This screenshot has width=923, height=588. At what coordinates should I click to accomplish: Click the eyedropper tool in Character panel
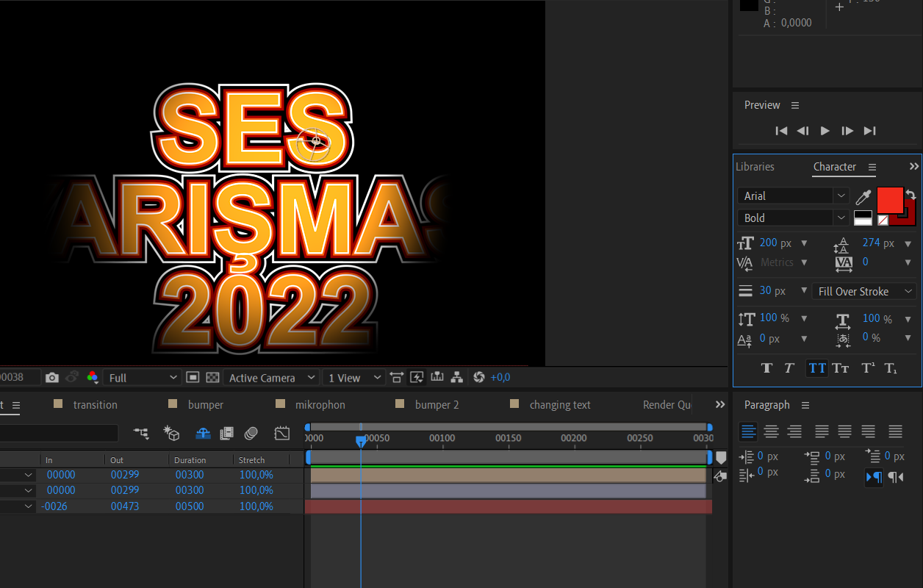click(863, 197)
